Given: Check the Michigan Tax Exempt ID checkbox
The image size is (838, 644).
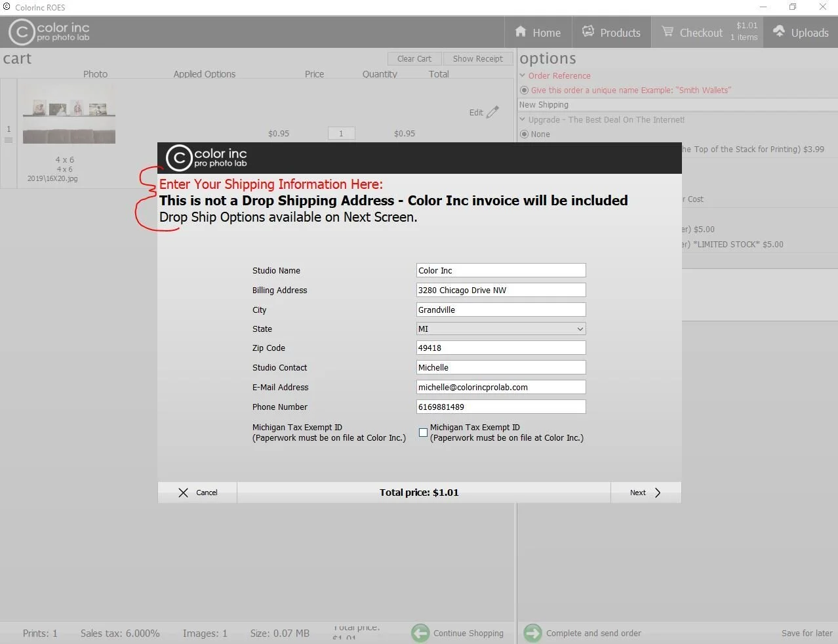Looking at the screenshot, I should [x=423, y=432].
